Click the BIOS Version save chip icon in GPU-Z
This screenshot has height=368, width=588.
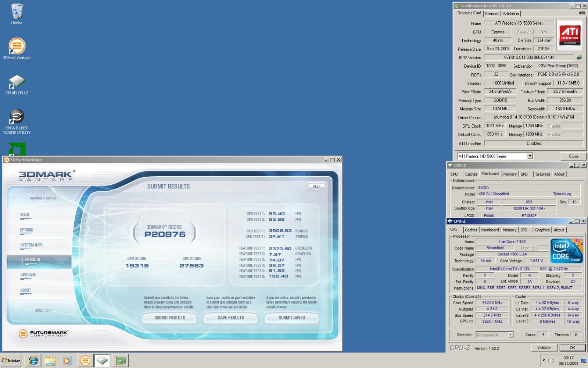point(579,57)
